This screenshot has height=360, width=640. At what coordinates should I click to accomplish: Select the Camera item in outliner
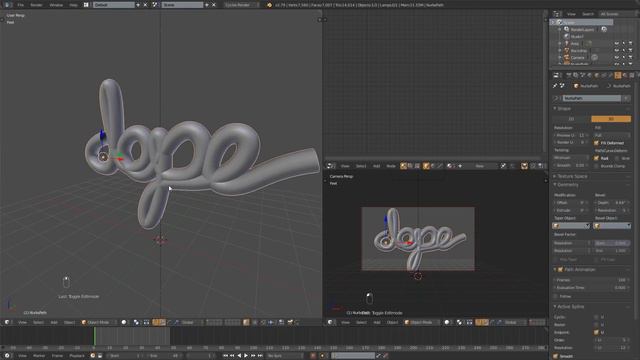click(578, 58)
